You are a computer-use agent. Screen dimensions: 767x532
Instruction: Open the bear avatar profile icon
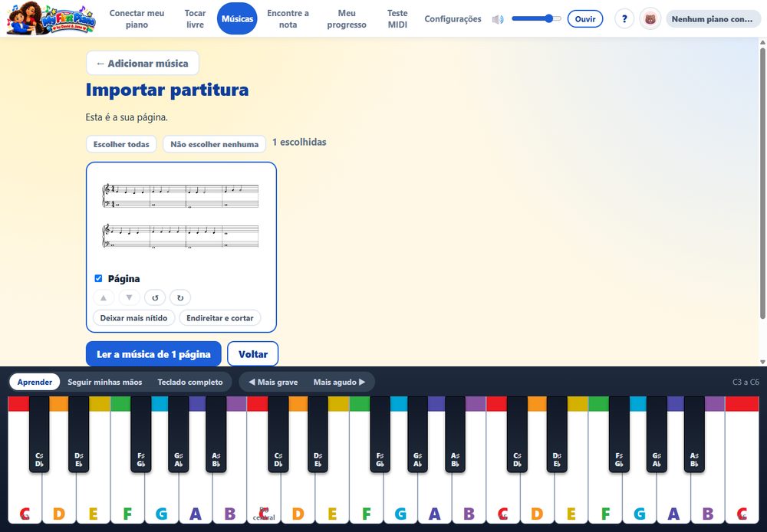[650, 19]
